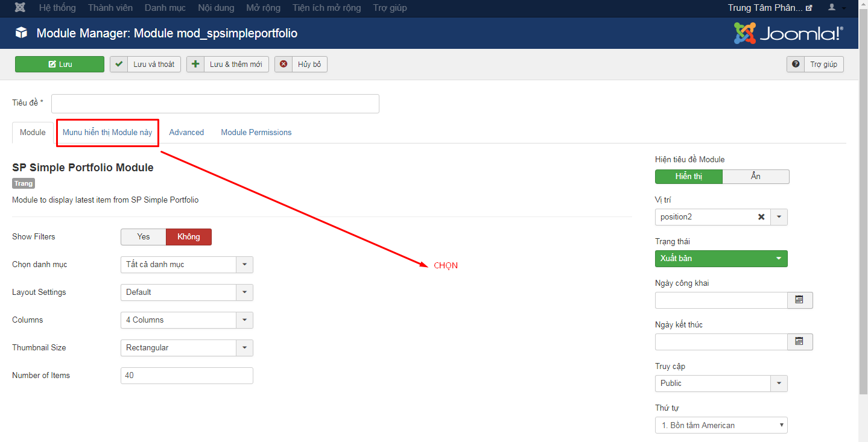The width and height of the screenshot is (868, 442).
Task: Switch to the Module tab
Action: point(33,132)
